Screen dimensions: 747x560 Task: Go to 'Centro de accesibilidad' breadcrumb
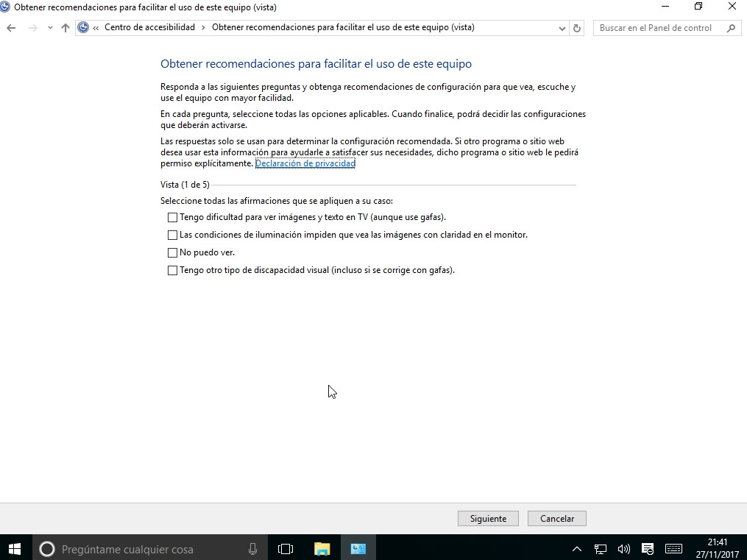point(149,27)
